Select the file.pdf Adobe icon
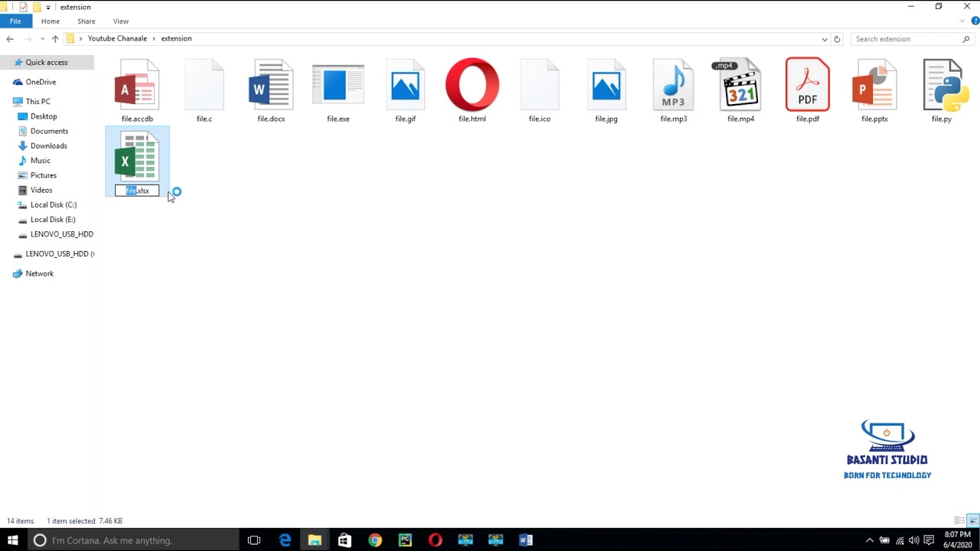This screenshot has width=980, height=551. click(808, 84)
